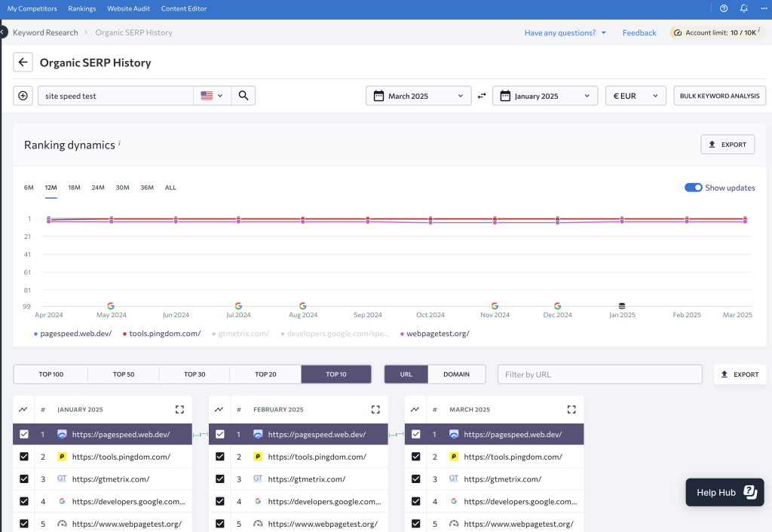Open the notifications bell icon
Viewport: 772px width, 532px height.
coord(744,8)
